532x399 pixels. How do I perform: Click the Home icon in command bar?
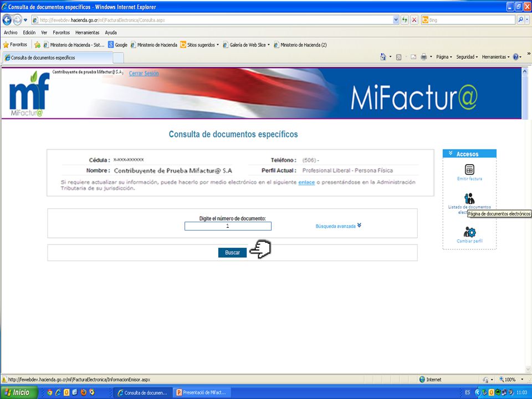coord(383,57)
